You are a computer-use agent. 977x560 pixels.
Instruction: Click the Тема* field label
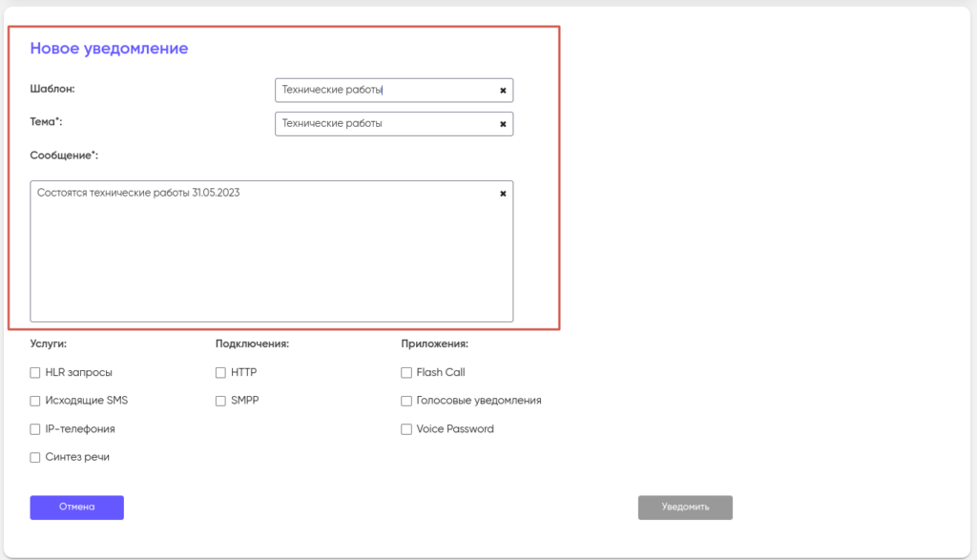pyautogui.click(x=46, y=122)
